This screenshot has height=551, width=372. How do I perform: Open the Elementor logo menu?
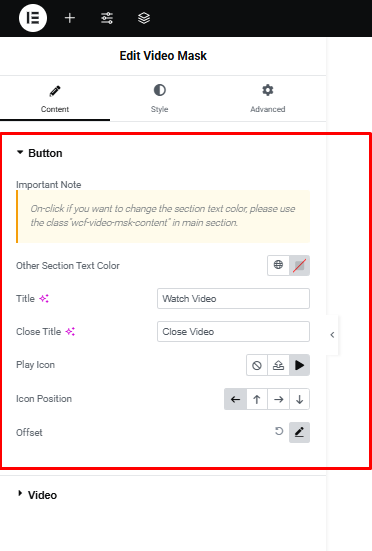[x=33, y=18]
